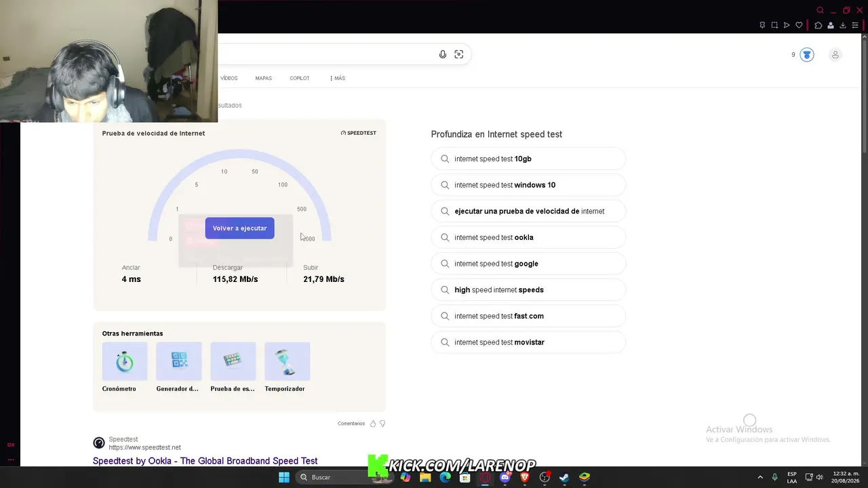The height and width of the screenshot is (488, 868).
Task: Click the Comentarios feedback label
Action: 351,424
